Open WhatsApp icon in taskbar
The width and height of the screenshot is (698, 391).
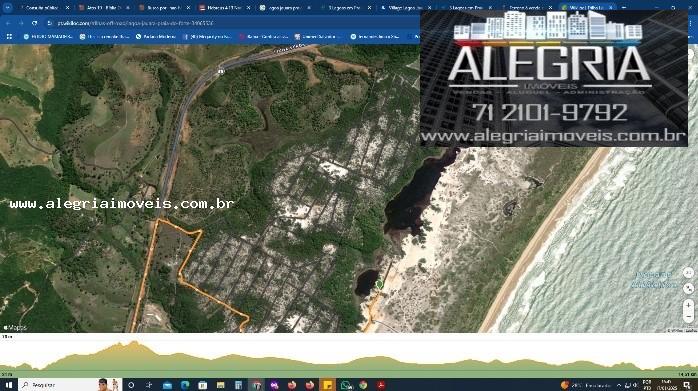(345, 385)
